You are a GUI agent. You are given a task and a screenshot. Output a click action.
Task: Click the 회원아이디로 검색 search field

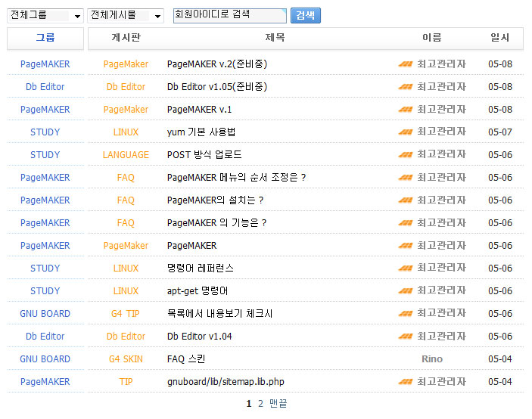pos(229,15)
